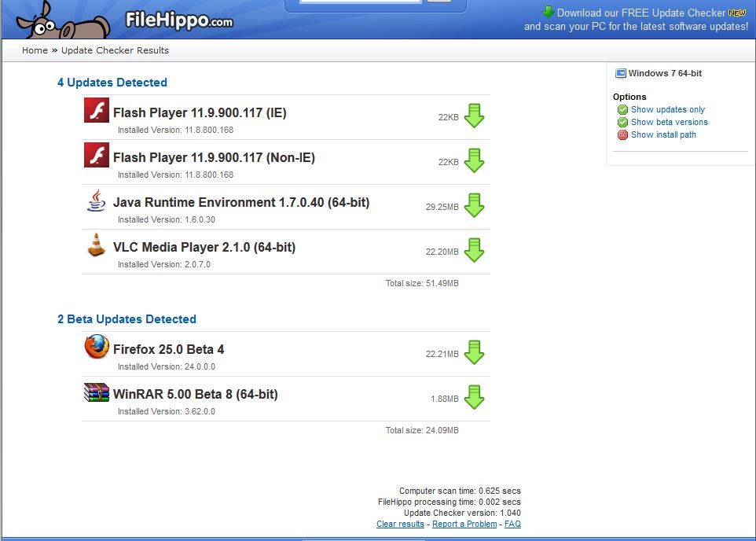Open Flash Player 11.9.900.117 (Non-IE) title link

(x=214, y=157)
